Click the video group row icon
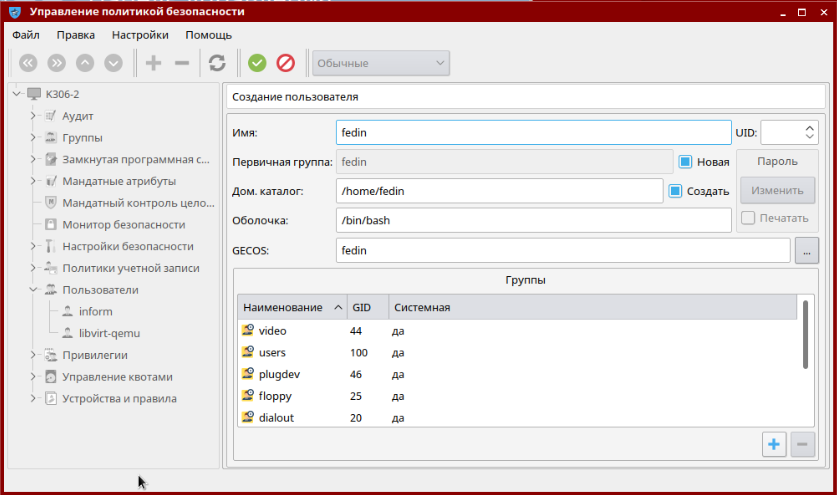The height and width of the screenshot is (495, 837). coord(248,331)
